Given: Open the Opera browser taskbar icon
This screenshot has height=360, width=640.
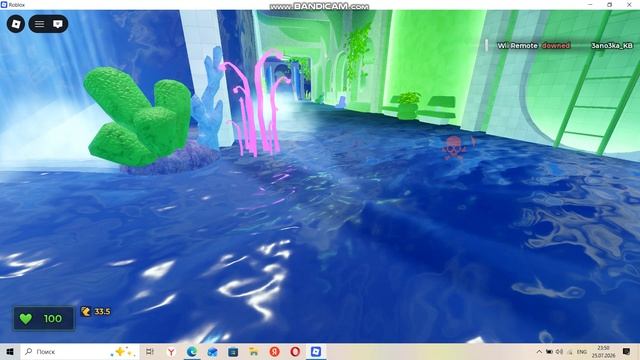Looking at the screenshot, I should 295,351.
